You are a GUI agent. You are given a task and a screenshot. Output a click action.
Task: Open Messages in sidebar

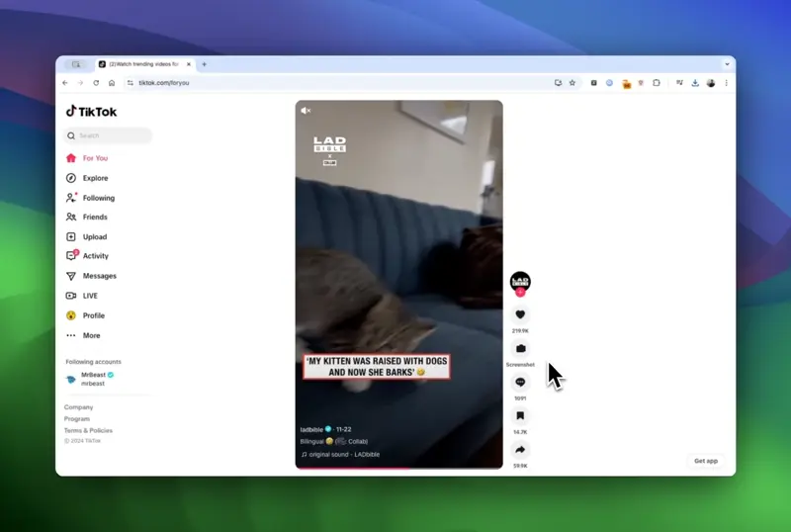91,276
